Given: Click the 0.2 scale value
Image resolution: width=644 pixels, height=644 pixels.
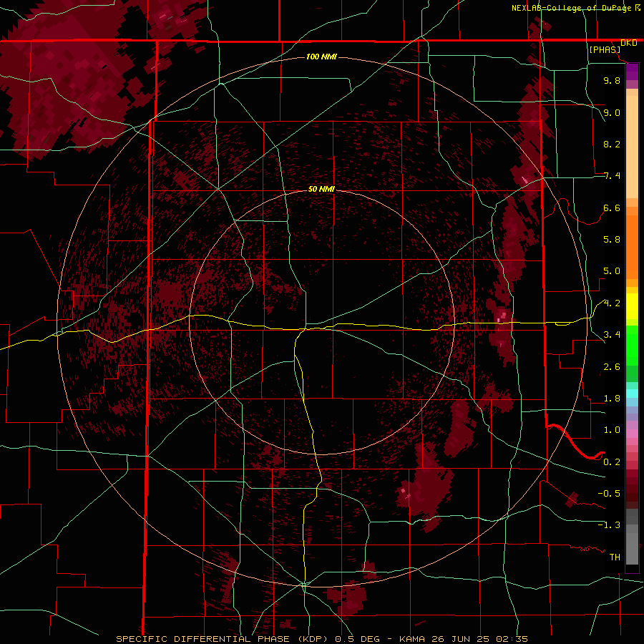Looking at the screenshot, I should tap(612, 462).
